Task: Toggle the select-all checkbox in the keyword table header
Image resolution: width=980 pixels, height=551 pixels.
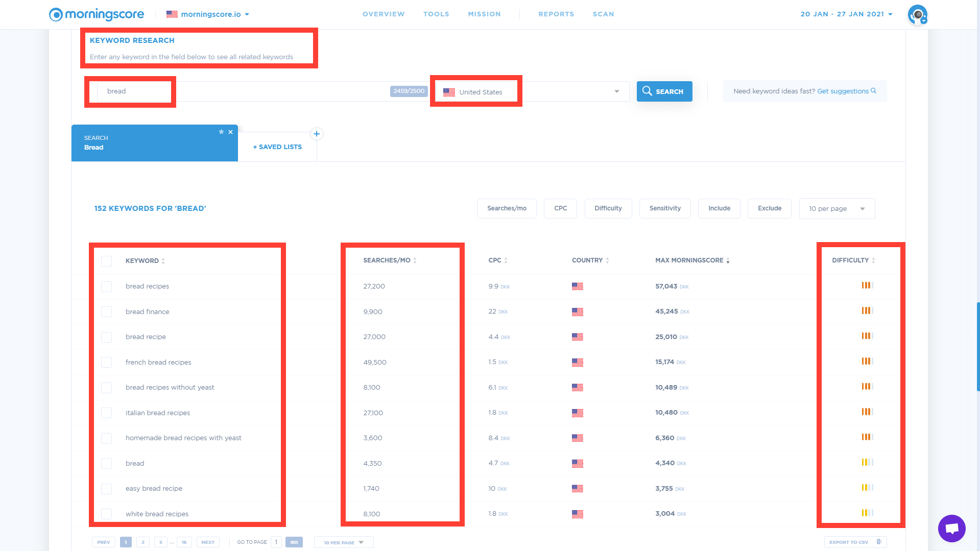Action: tap(107, 261)
